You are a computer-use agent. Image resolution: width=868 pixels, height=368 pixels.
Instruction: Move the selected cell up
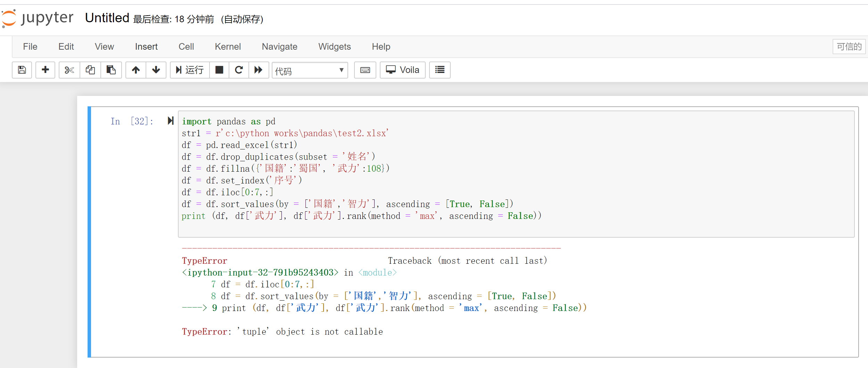pyautogui.click(x=136, y=70)
